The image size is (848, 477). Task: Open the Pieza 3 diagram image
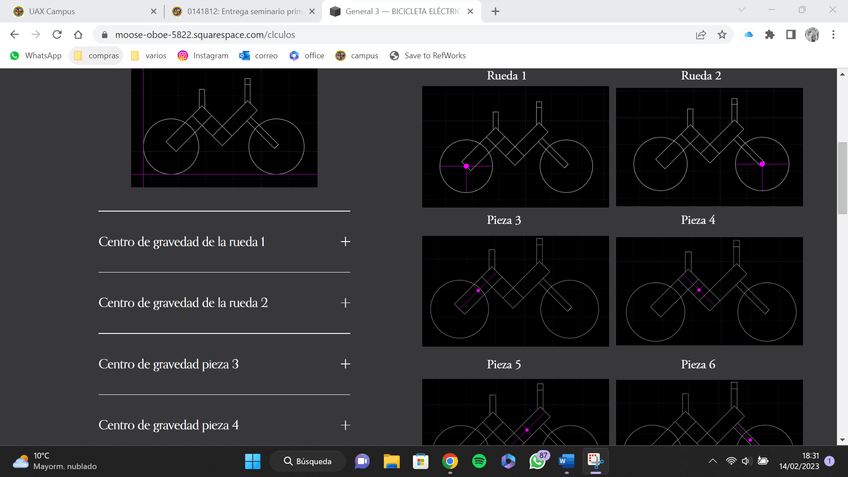point(515,291)
